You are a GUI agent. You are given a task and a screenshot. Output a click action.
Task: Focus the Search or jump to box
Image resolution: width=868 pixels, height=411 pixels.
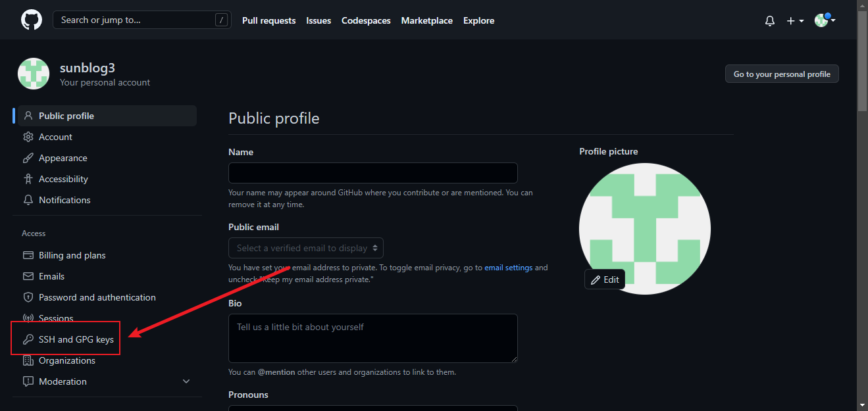[x=141, y=20]
